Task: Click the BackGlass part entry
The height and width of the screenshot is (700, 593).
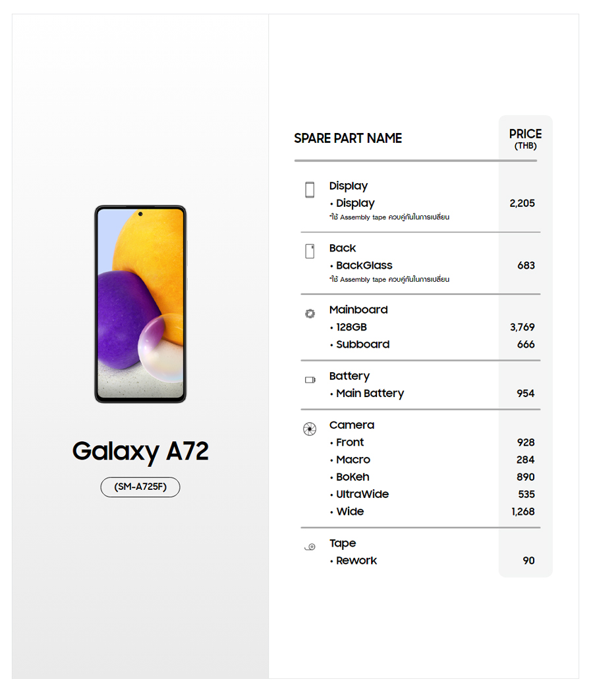Action: click(364, 265)
